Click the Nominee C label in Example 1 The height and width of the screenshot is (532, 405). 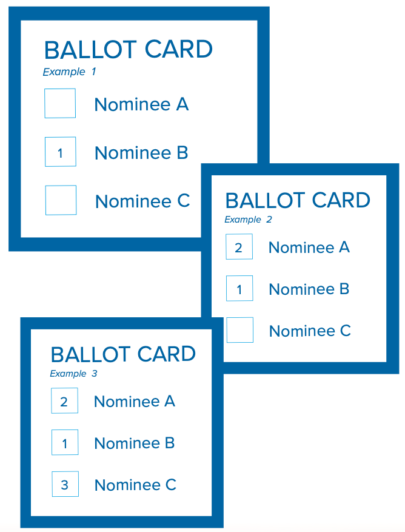142,201
